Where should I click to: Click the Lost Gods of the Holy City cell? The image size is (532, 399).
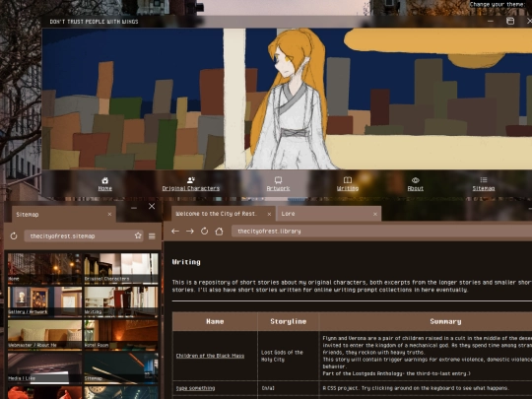pos(288,356)
